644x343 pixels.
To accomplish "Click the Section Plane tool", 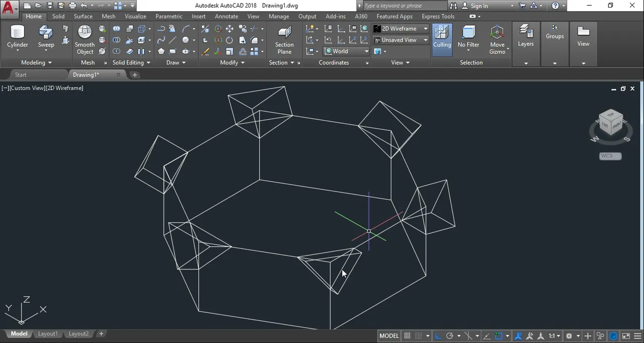I will [x=284, y=39].
